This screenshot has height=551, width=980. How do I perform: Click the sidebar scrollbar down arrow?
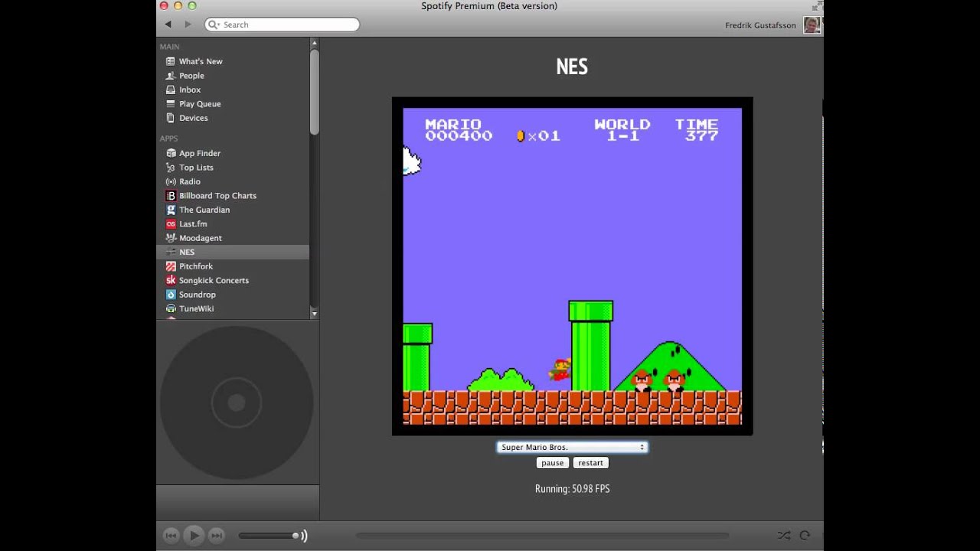click(314, 313)
